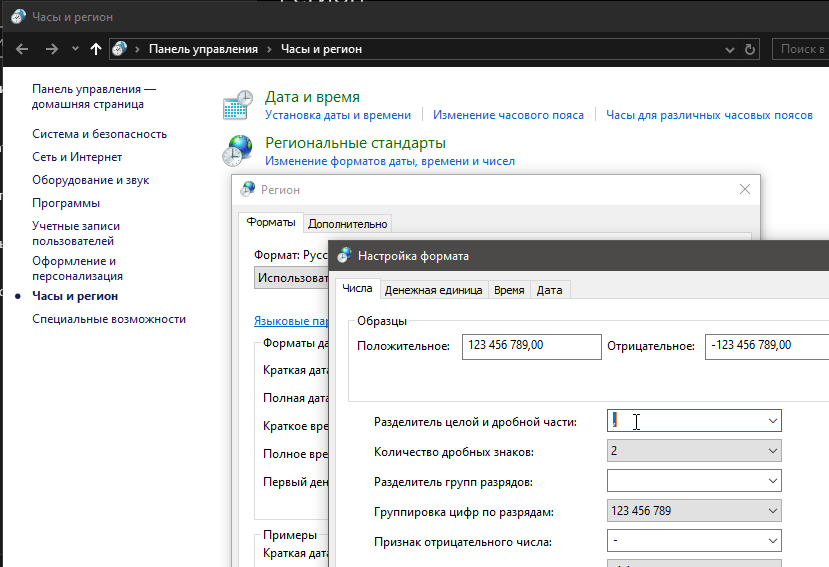The width and height of the screenshot is (829, 567).
Task: Click the Разделитель групп разрядов field
Action: coord(685,482)
